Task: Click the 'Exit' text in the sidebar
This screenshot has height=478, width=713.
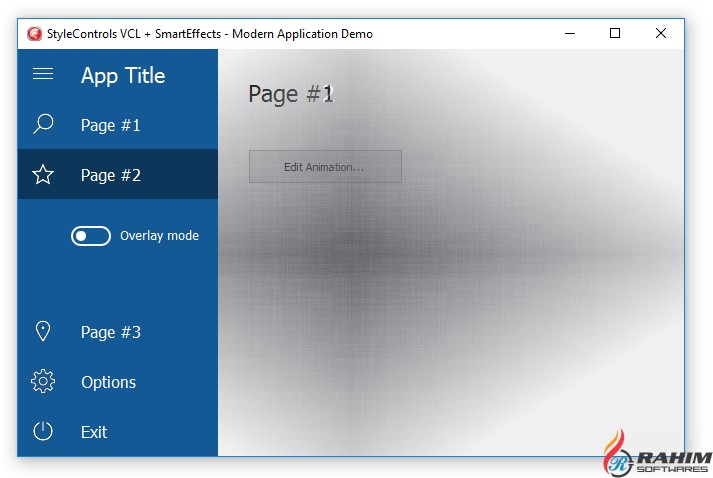Action: pos(94,432)
